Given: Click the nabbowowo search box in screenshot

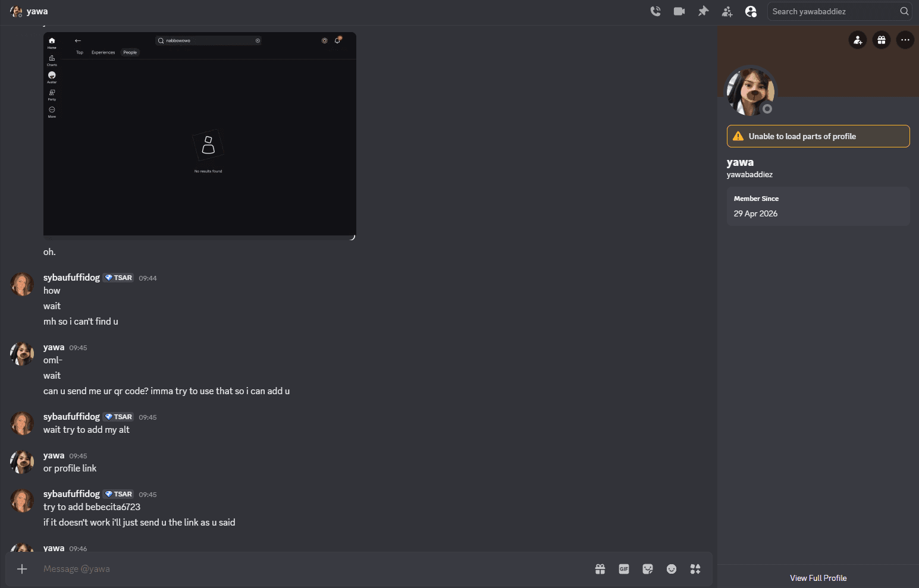Looking at the screenshot, I should [x=209, y=40].
